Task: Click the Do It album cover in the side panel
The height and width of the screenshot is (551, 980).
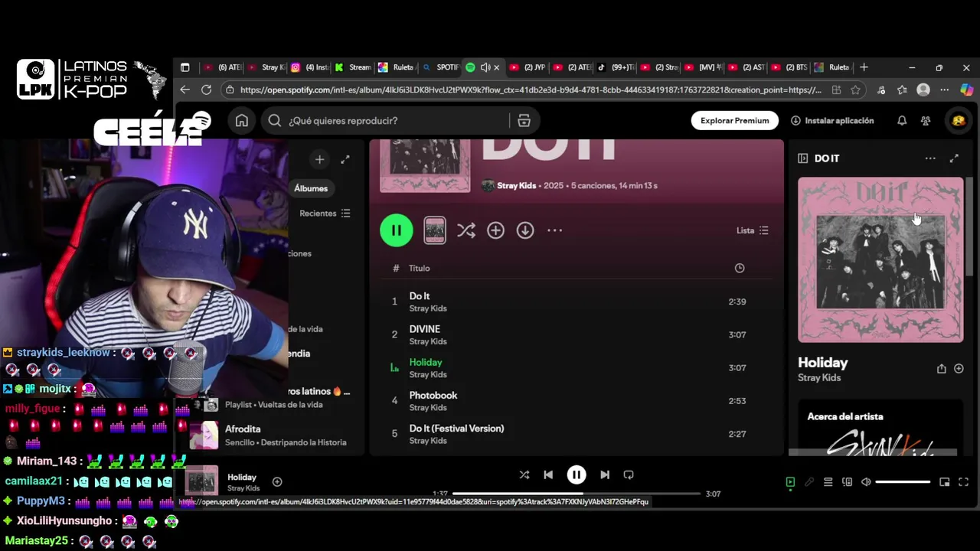Action: click(x=880, y=260)
